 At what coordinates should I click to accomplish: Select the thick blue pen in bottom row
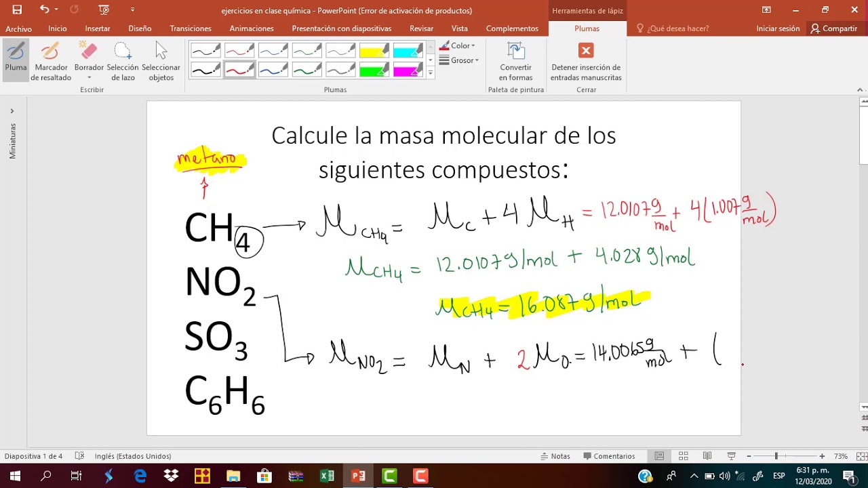point(273,69)
